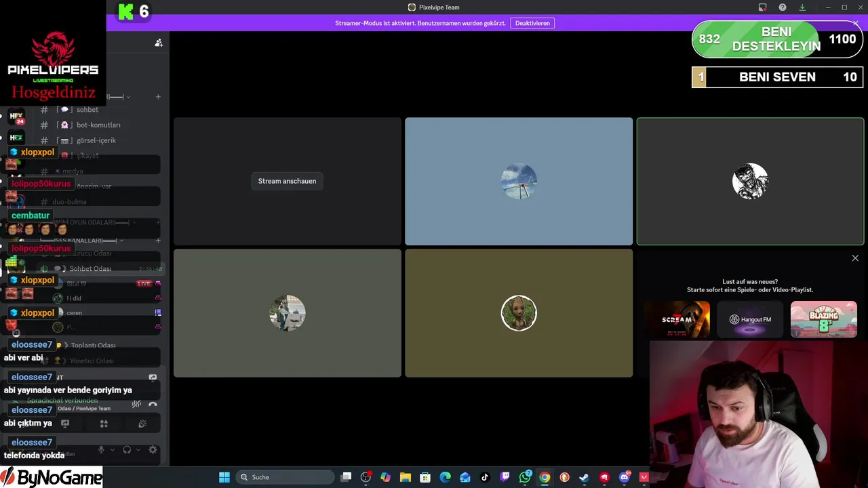Open Microsoft Store from the taskbar
Image resolution: width=868 pixels, height=488 pixels.
point(425,477)
